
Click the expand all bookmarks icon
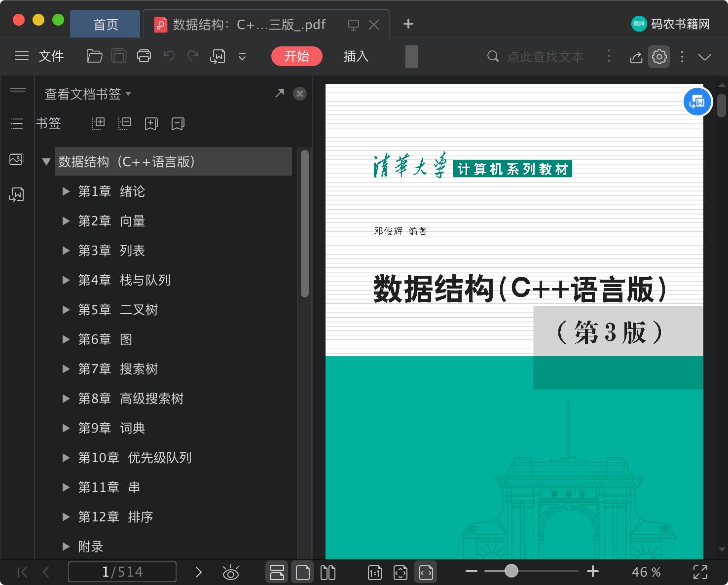coord(98,123)
